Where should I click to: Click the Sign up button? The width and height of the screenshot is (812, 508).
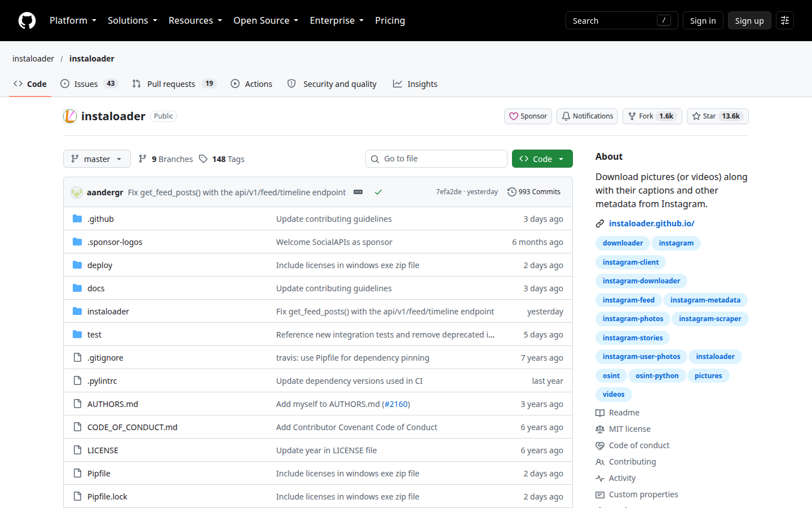(x=749, y=20)
